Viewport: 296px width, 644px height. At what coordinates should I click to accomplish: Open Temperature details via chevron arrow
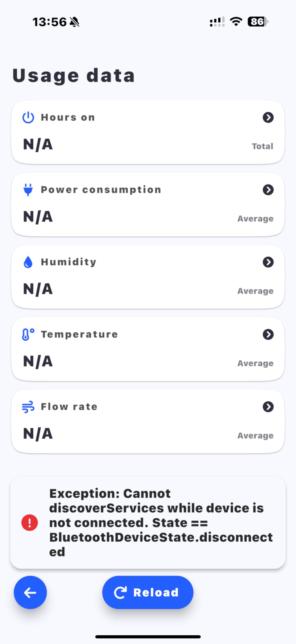[x=268, y=334]
